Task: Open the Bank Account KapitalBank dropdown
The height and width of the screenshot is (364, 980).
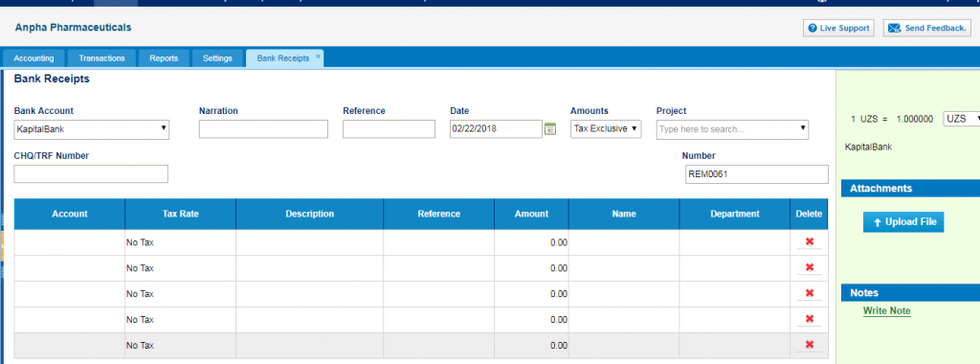Action: click(91, 129)
